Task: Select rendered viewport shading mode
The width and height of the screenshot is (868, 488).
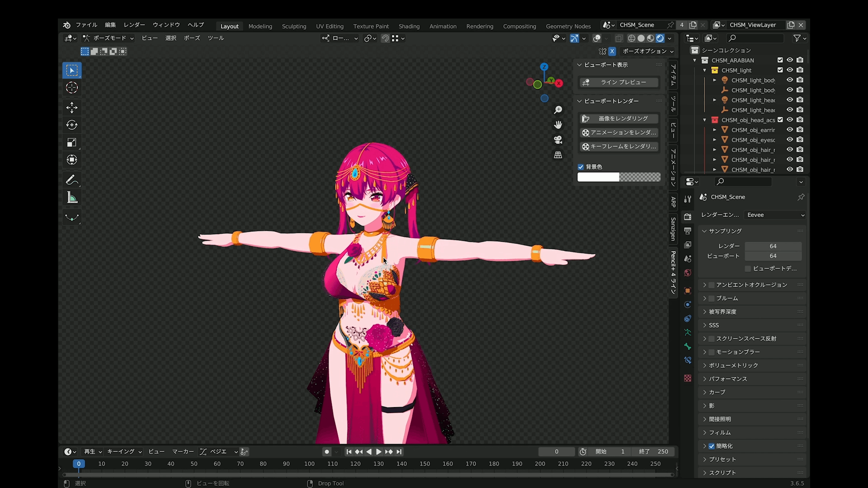Action: (x=660, y=38)
